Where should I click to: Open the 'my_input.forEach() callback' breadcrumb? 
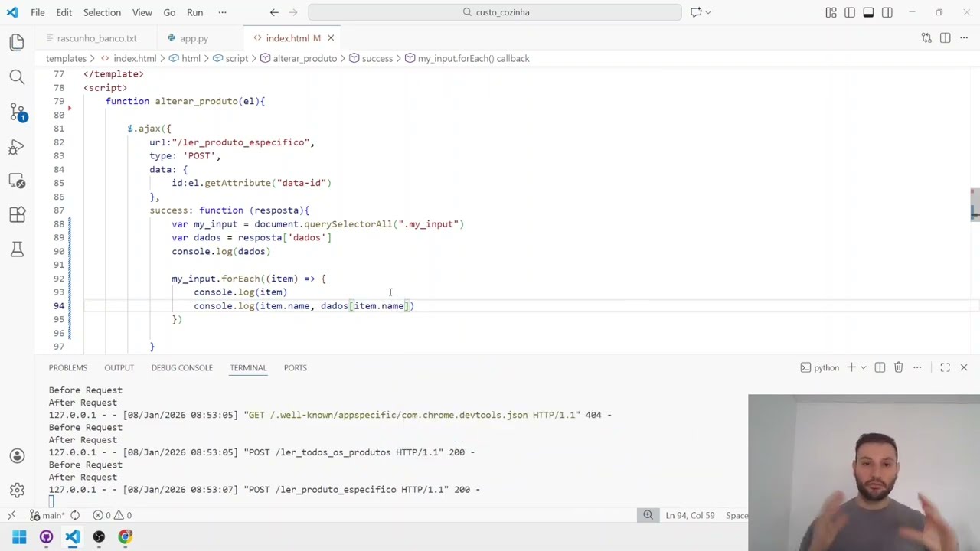pyautogui.click(x=467, y=58)
